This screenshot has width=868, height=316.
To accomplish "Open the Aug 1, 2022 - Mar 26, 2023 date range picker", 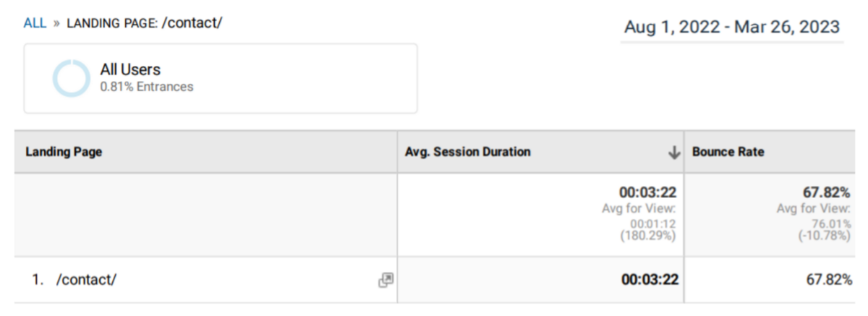I will [732, 27].
